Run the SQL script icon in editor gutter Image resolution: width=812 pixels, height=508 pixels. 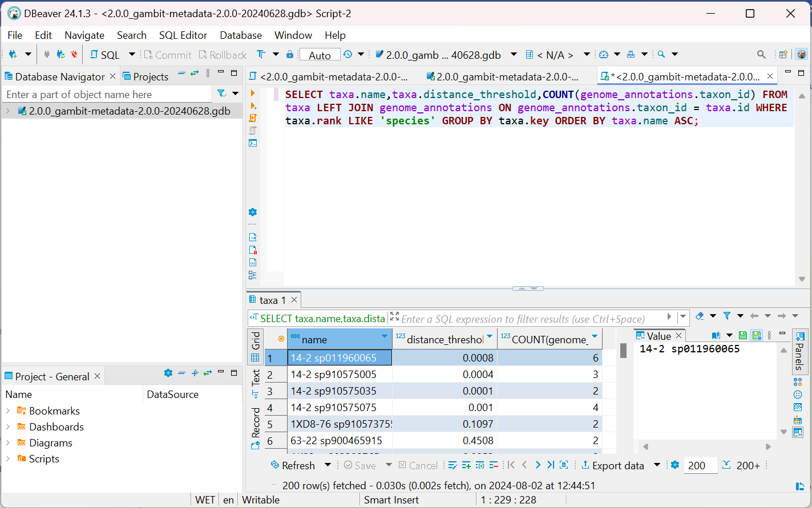point(253,118)
